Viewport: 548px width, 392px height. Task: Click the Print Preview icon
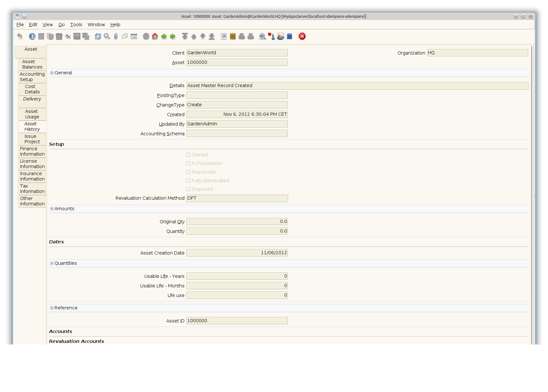point(242,36)
